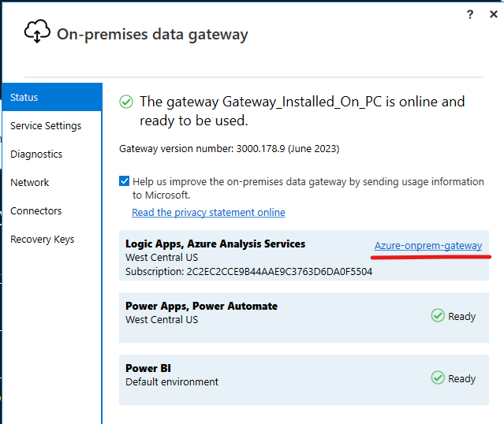Uncheck the send usage information checkbox

click(124, 181)
